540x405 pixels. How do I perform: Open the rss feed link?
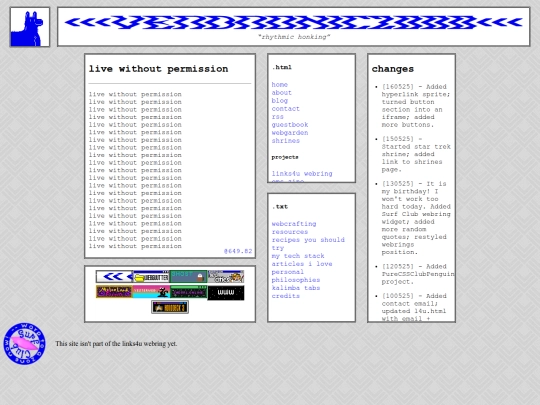(x=278, y=117)
